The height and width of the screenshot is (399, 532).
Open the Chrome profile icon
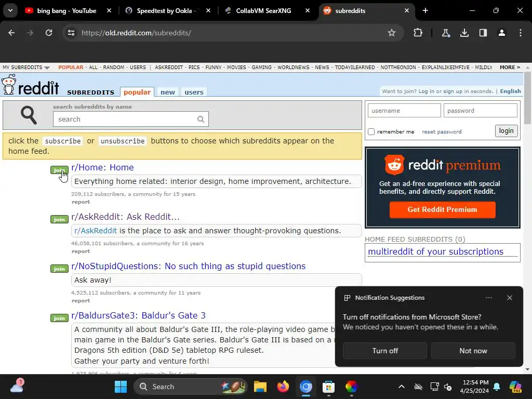502,33
